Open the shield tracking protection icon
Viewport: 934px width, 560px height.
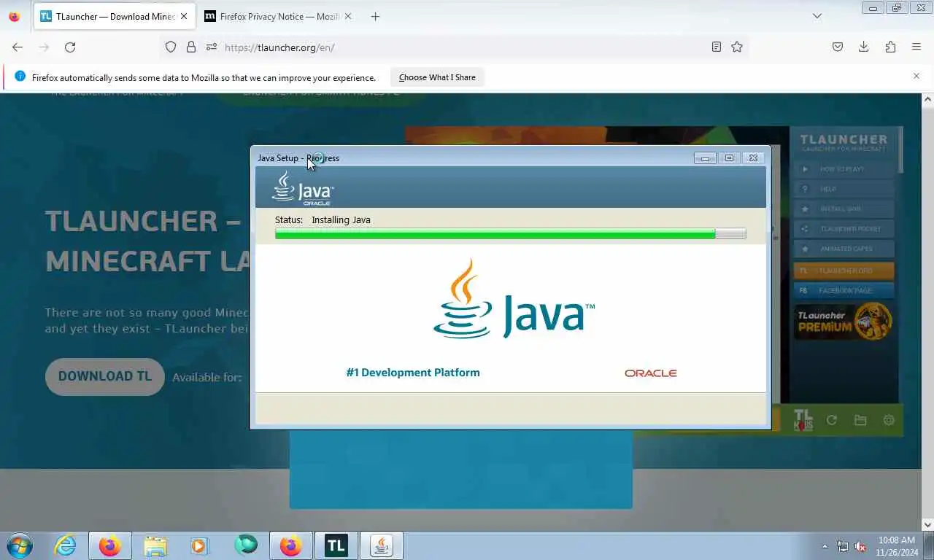coord(171,47)
